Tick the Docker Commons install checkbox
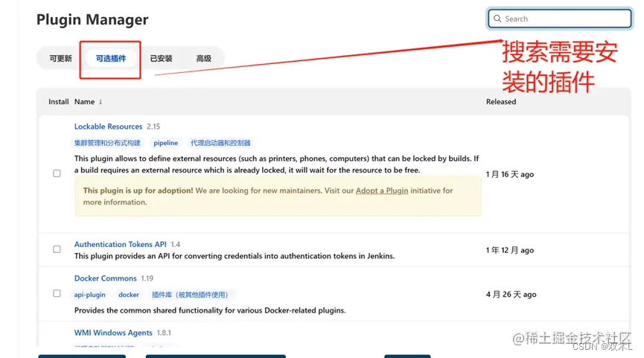This screenshot has height=358, width=644. (57, 293)
